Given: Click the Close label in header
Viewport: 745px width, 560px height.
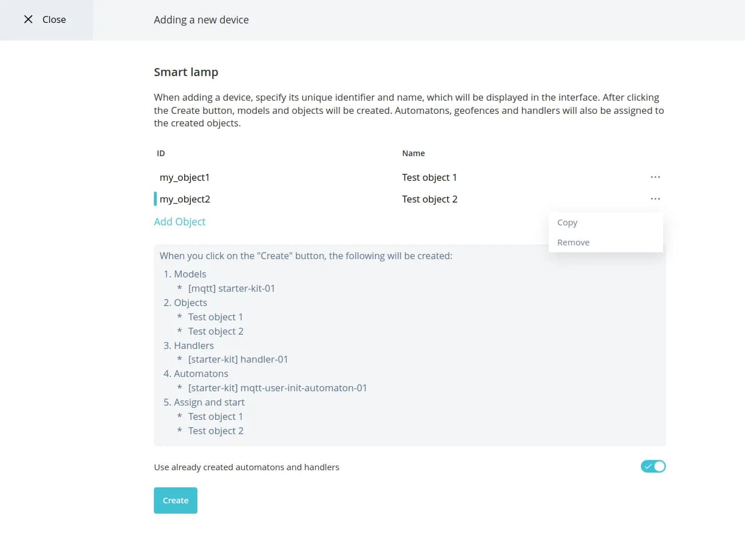Looking at the screenshot, I should pos(54,19).
